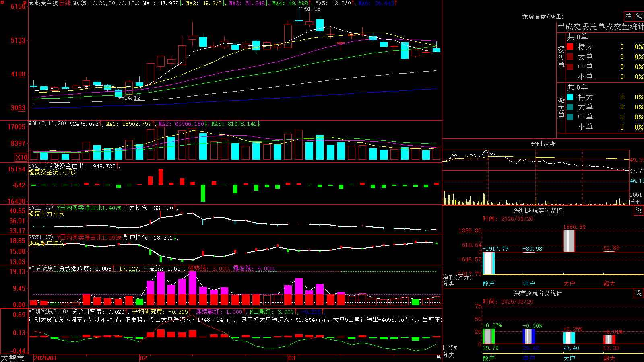Click the padlock icon below the chart
This screenshot has width=644, height=362.
(438, 357)
